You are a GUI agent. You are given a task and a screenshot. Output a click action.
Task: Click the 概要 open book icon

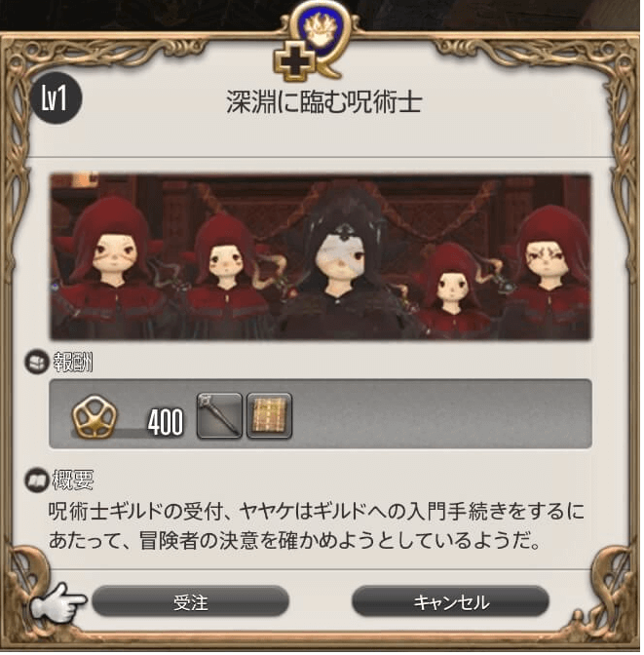click(x=37, y=480)
